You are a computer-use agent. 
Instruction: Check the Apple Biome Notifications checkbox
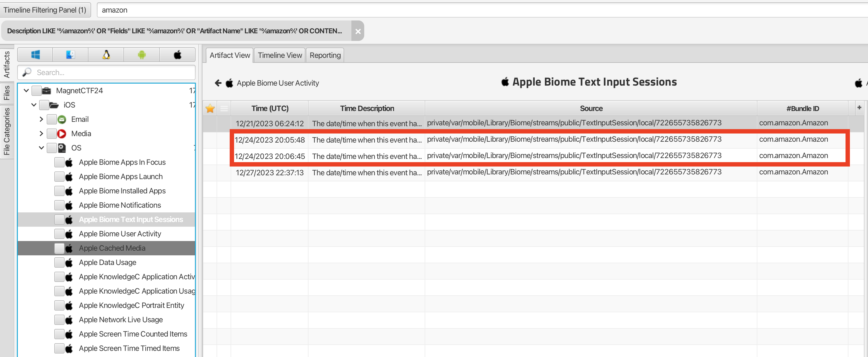pos(59,205)
